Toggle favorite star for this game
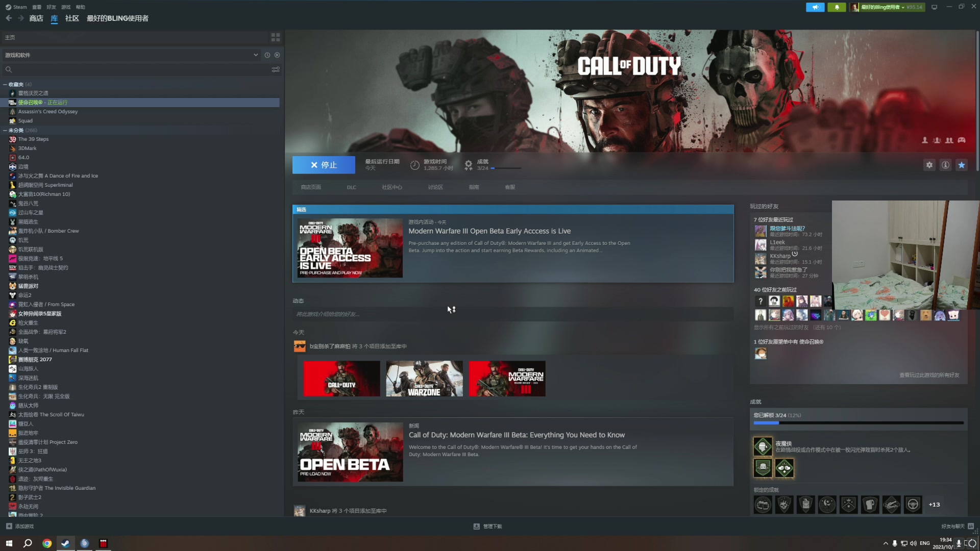This screenshot has width=980, height=551. (x=962, y=165)
